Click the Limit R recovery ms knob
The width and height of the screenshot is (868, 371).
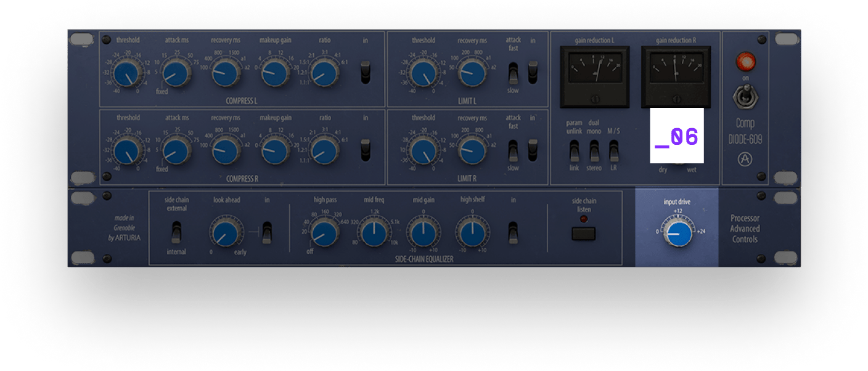(x=472, y=151)
